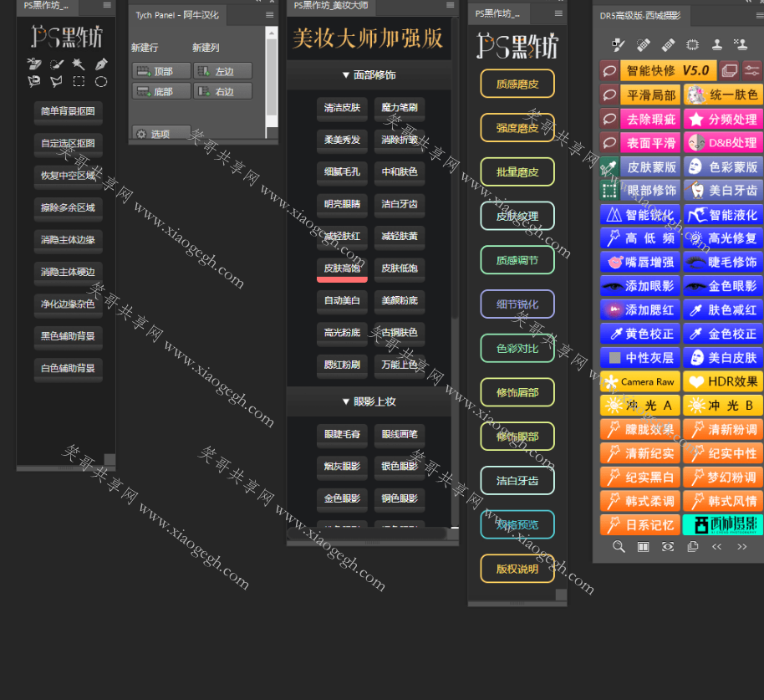Click the 美妆大师 panel horizontal scrollbar
The height and width of the screenshot is (700, 764).
tap(366, 534)
